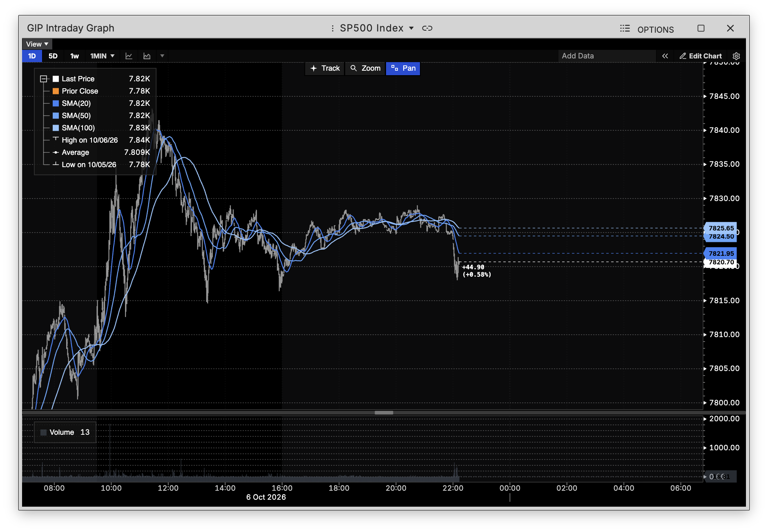768x532 pixels.
Task: Open the three-dot menu before SP500 Index
Action: (333, 28)
